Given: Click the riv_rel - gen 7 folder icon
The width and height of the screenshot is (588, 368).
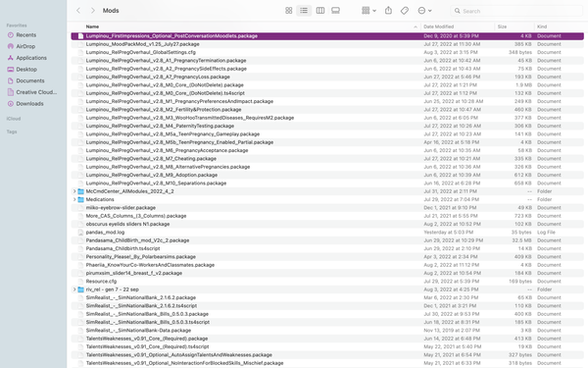Looking at the screenshot, I should 80,289.
